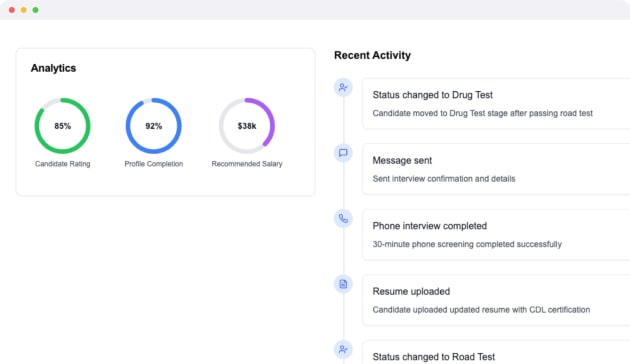This screenshot has width=630, height=364.
Task: Click the Recent Activity heading
Action: point(372,55)
